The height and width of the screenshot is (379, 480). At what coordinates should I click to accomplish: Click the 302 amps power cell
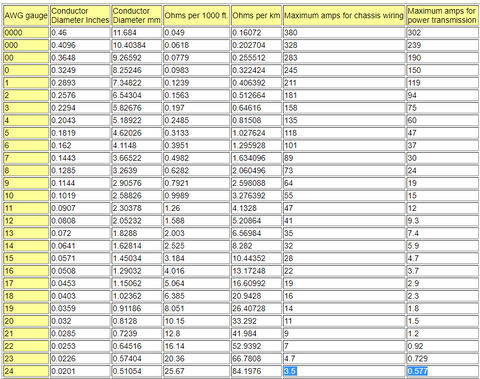[x=442, y=33]
